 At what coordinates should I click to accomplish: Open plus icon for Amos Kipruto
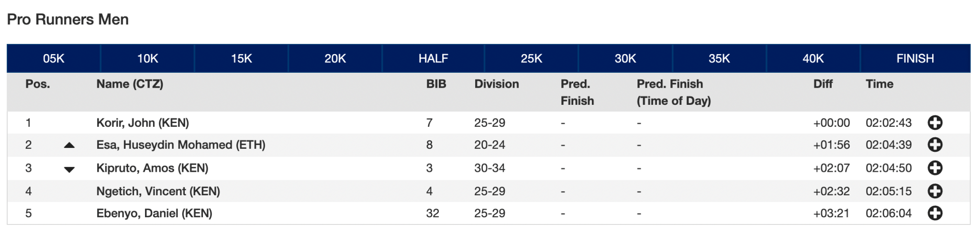coord(935,168)
